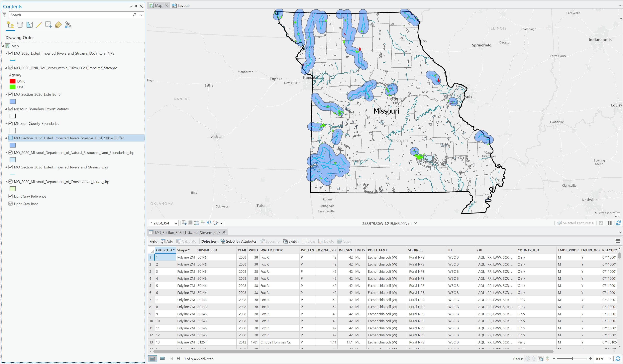623x364 pixels.
Task: Switch the current table selection
Action: (290, 241)
